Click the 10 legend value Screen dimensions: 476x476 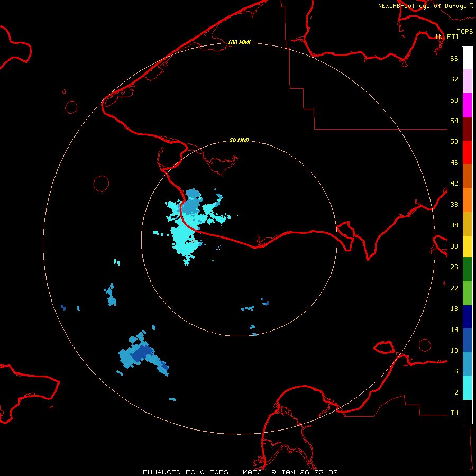[x=454, y=351]
